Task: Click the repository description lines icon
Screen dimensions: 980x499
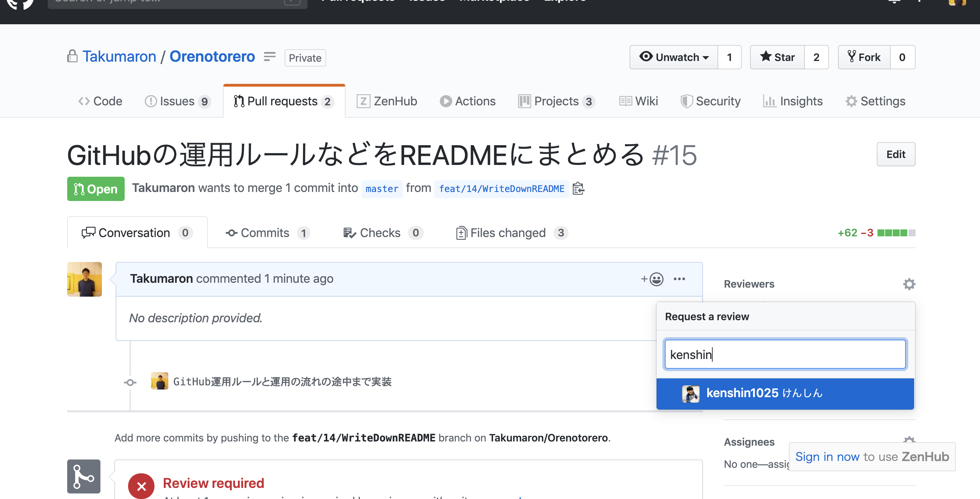Action: [x=269, y=57]
